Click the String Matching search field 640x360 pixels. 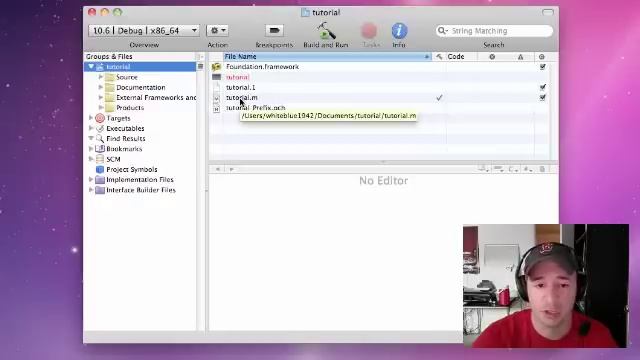point(494,31)
